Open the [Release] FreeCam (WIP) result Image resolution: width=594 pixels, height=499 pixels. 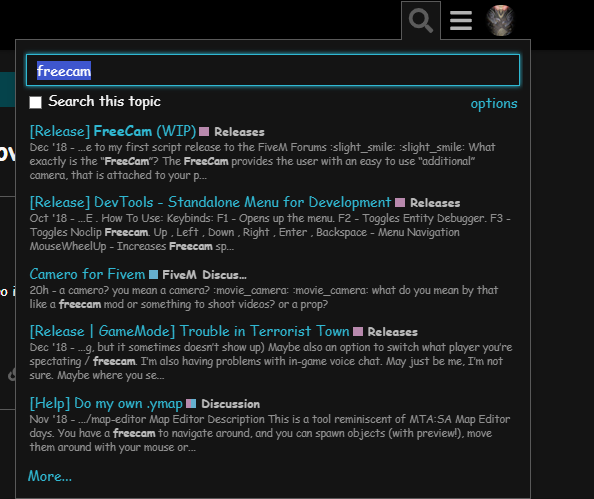click(113, 131)
